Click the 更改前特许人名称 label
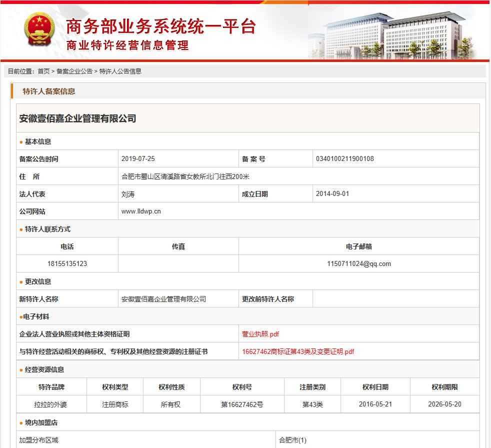 pos(267,299)
